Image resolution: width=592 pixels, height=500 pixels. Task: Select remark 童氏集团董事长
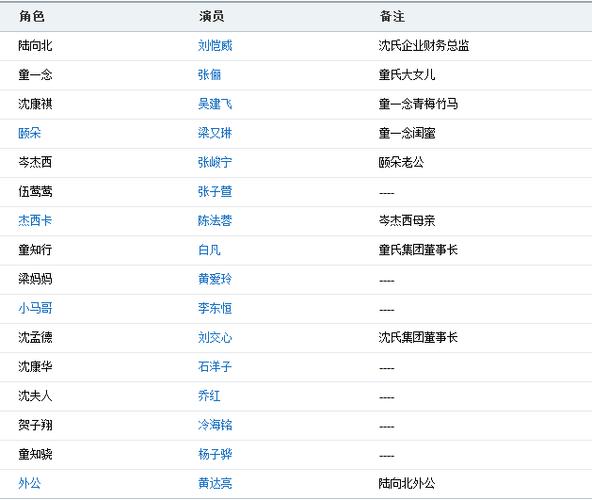(x=418, y=250)
